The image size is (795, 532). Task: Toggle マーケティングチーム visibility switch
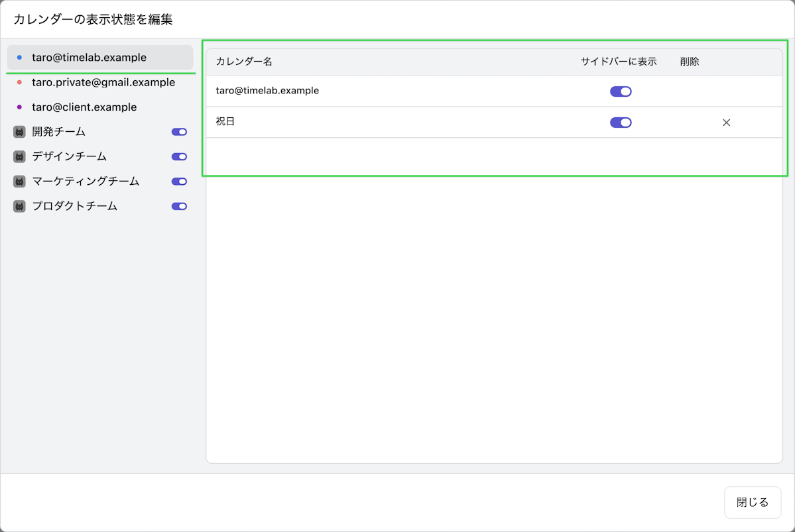[179, 182]
